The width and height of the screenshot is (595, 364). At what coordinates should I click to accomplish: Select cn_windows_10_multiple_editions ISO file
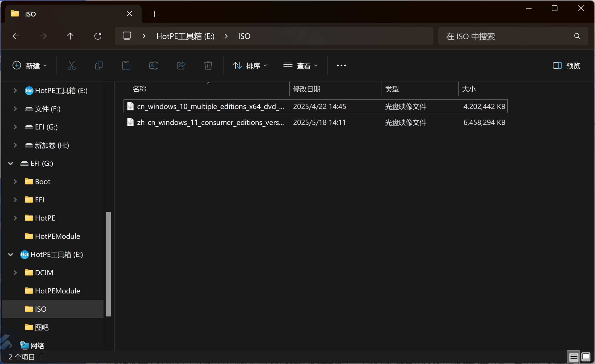click(x=316, y=106)
